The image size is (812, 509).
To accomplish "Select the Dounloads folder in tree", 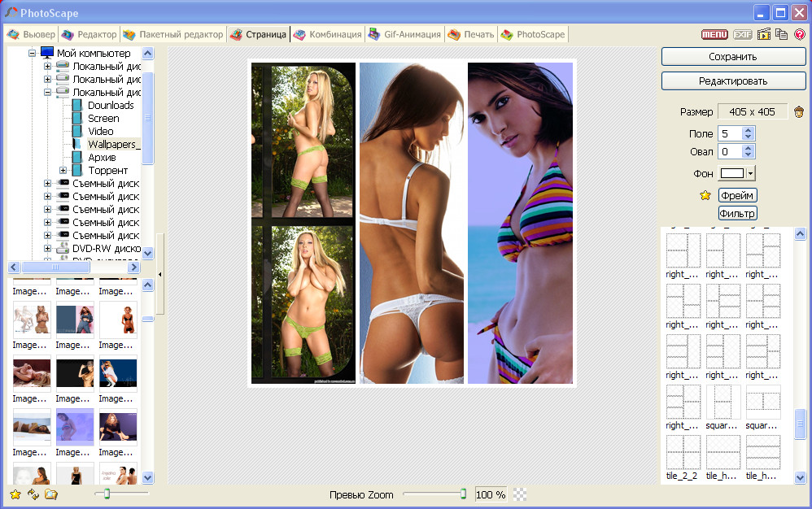I will click(x=111, y=105).
